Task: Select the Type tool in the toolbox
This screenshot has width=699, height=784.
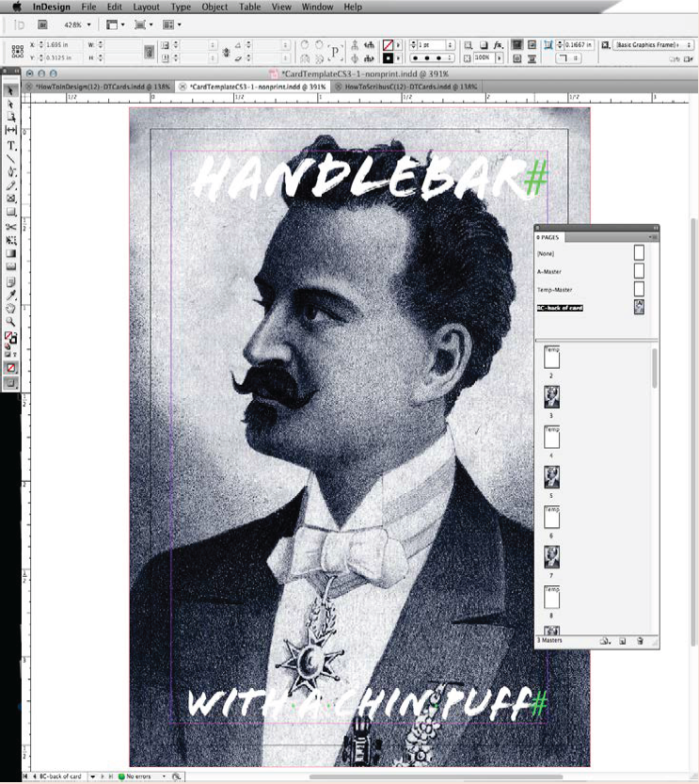Action: click(x=11, y=145)
